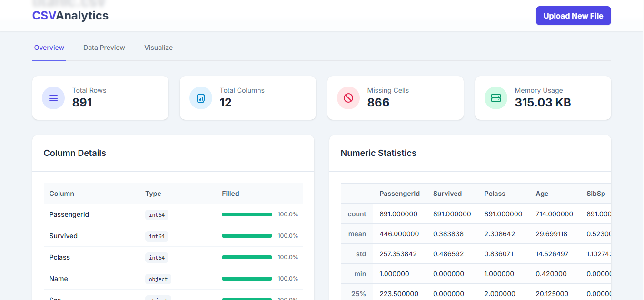Click the 100.0% value for PassengerId

tap(288, 214)
